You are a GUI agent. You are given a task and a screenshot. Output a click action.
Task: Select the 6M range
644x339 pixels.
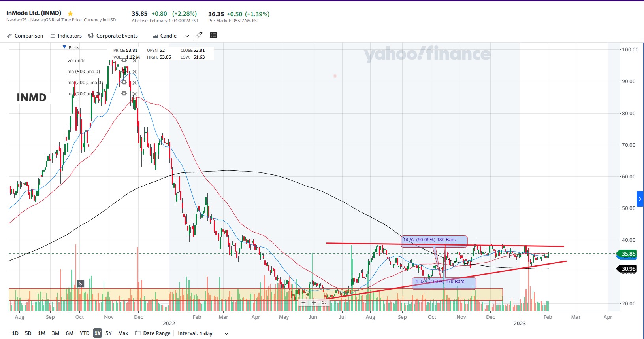(70, 333)
